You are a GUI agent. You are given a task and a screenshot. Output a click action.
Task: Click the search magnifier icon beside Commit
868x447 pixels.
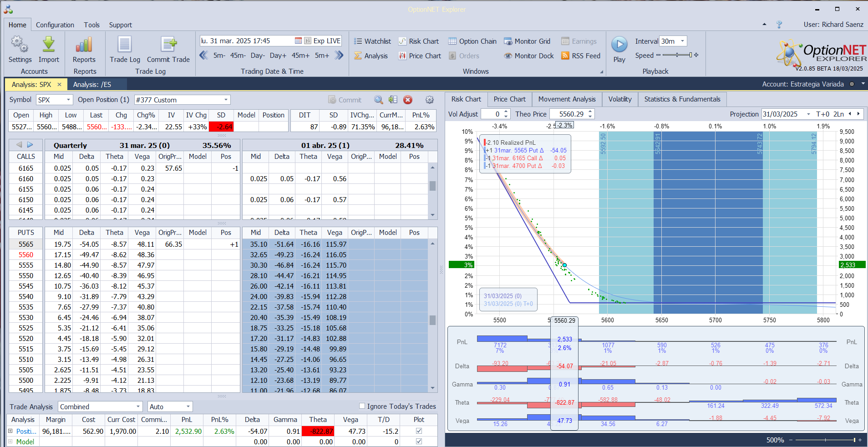point(378,100)
